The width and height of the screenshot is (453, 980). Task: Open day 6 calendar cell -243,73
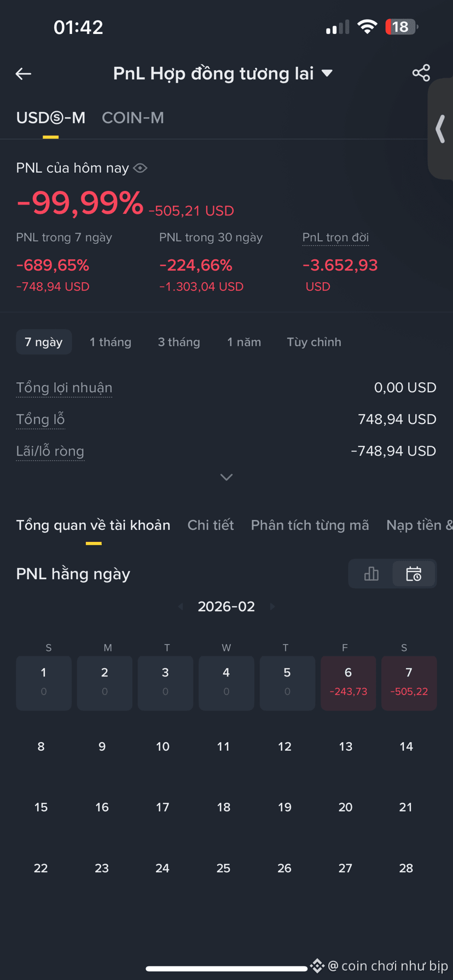pyautogui.click(x=348, y=683)
